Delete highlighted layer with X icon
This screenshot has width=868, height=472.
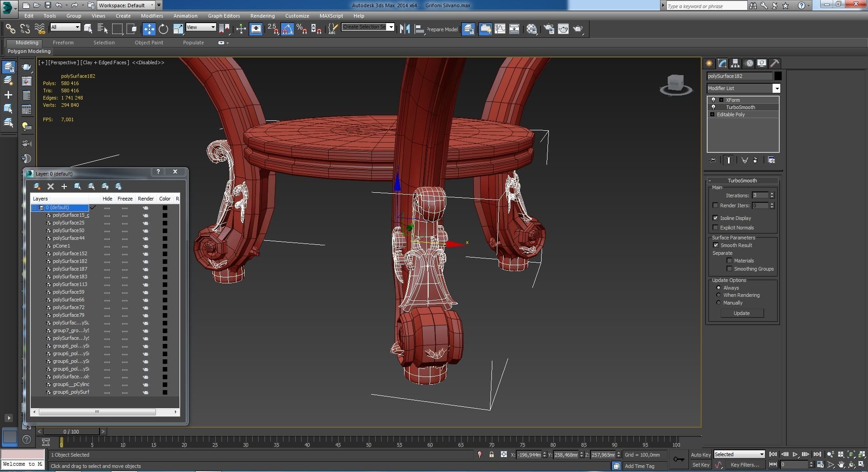51,186
